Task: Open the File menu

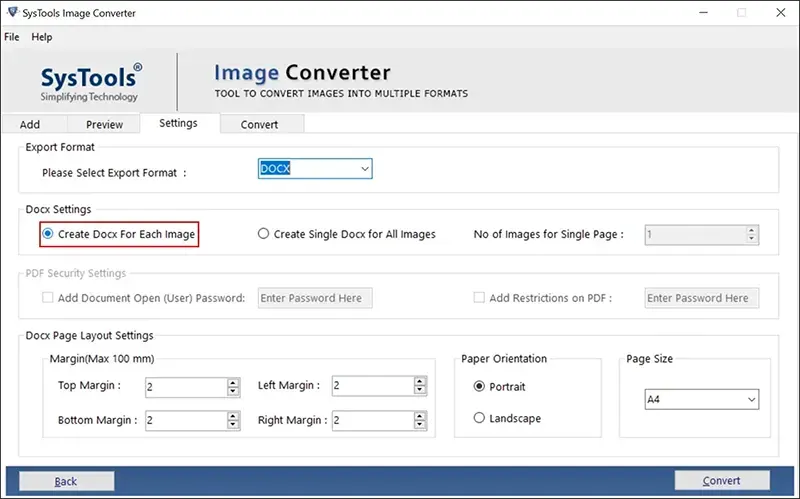Action: (x=12, y=37)
